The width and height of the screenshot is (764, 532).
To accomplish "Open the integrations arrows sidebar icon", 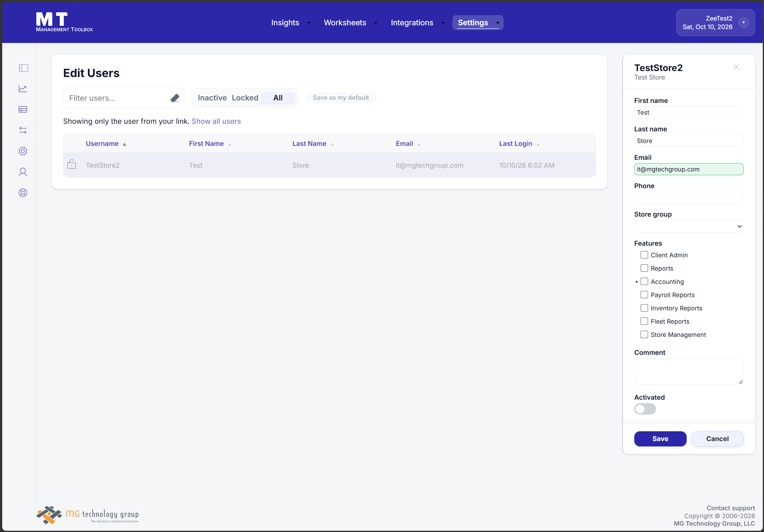I will (x=23, y=130).
